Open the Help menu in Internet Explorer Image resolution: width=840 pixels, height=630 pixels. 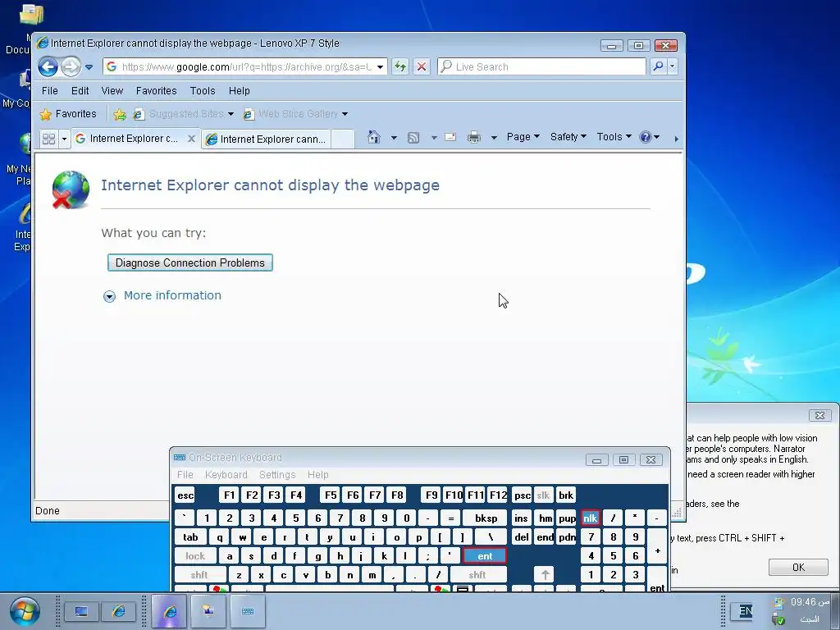239,90
